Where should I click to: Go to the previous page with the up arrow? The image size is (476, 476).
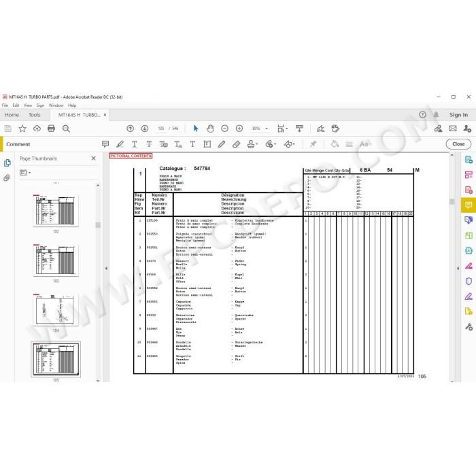131,129
